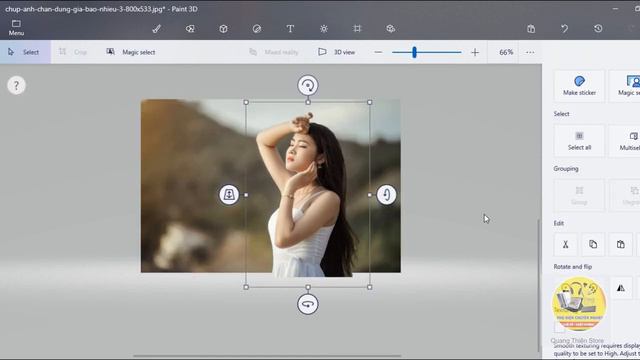Open the Canvas tool
The image size is (640, 360).
357,29
